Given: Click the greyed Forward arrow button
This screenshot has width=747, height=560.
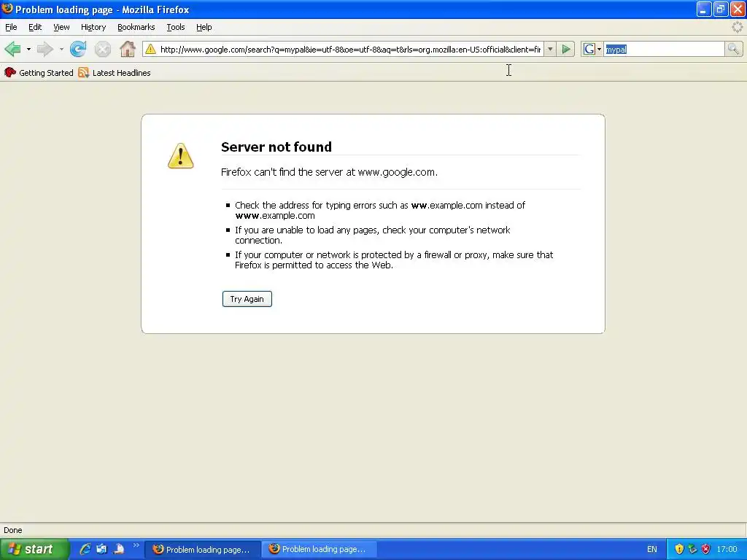Looking at the screenshot, I should point(45,49).
